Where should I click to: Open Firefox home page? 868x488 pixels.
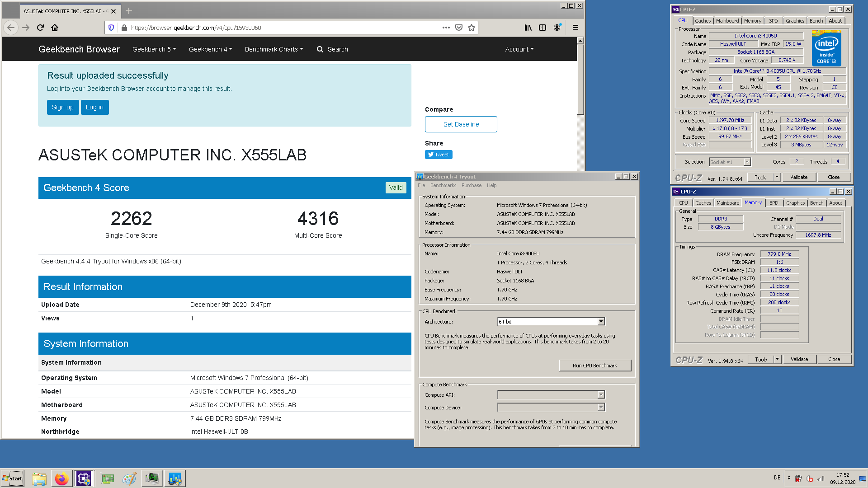pyautogui.click(x=55, y=28)
